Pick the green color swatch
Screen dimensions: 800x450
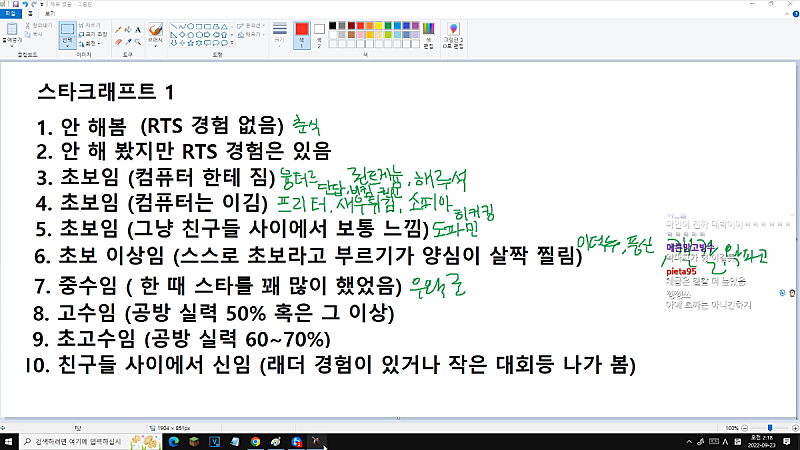388,26
